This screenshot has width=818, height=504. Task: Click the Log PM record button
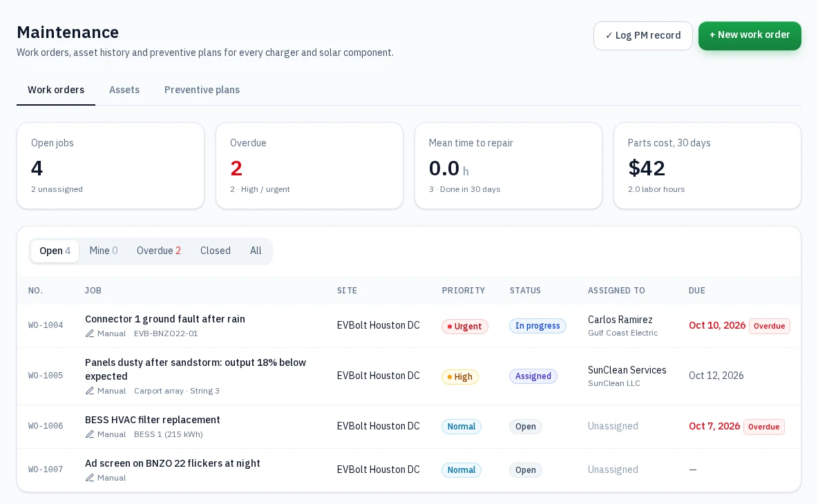(x=643, y=35)
